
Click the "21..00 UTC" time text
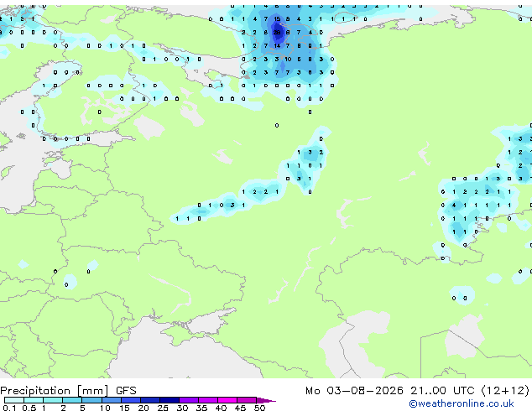tap(442, 391)
